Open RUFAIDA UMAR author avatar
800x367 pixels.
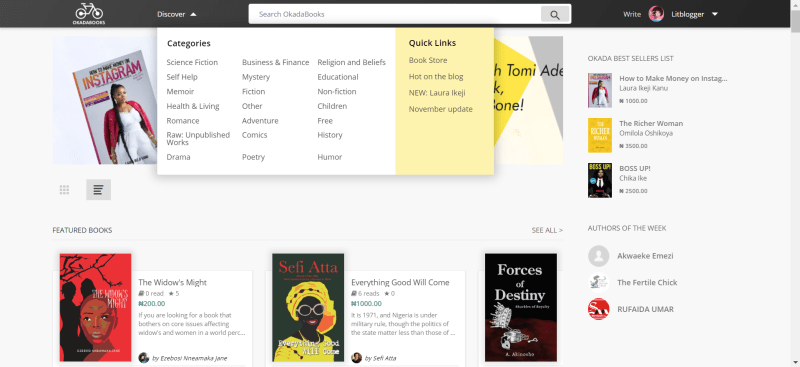[x=598, y=309]
